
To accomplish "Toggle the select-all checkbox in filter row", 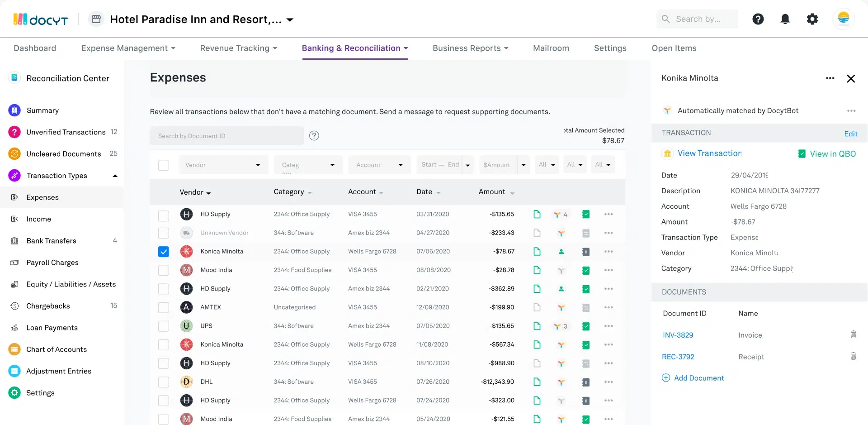I will pos(164,165).
